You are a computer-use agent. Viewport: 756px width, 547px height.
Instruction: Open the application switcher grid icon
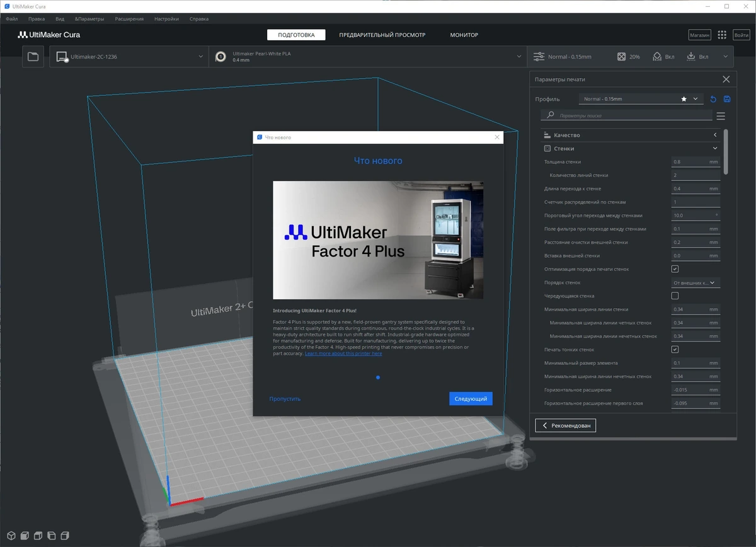(722, 35)
